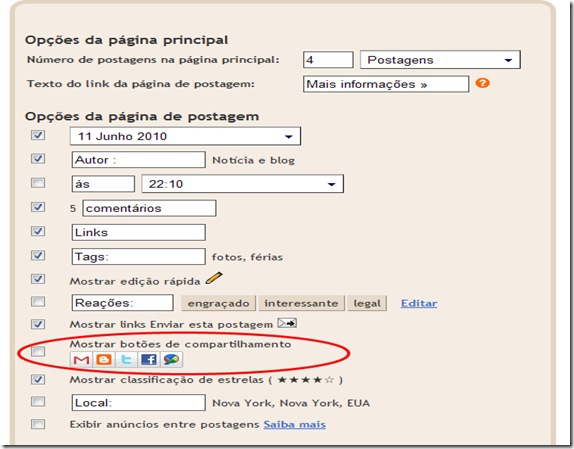The image size is (574, 449).
Task: Click the comentários text input field
Action: (149, 208)
